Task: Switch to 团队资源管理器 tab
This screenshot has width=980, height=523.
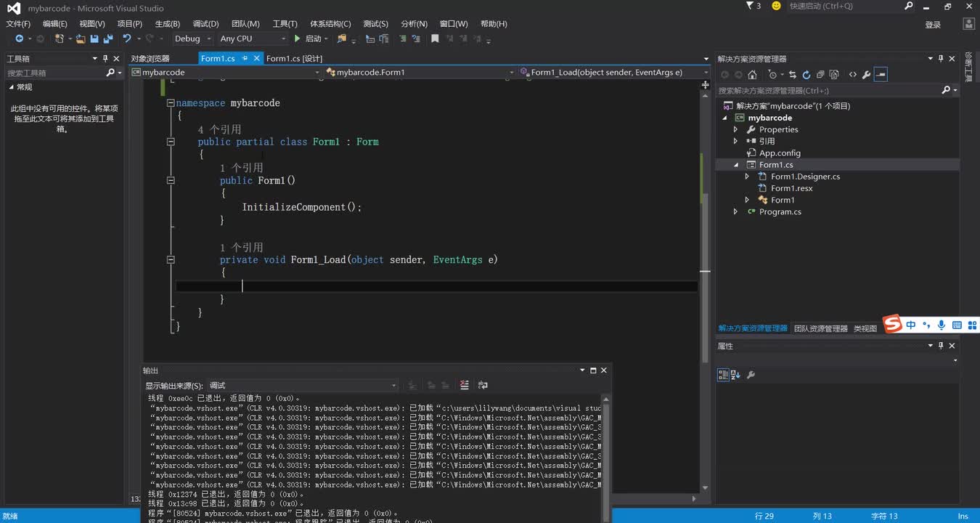Action: coord(820,328)
